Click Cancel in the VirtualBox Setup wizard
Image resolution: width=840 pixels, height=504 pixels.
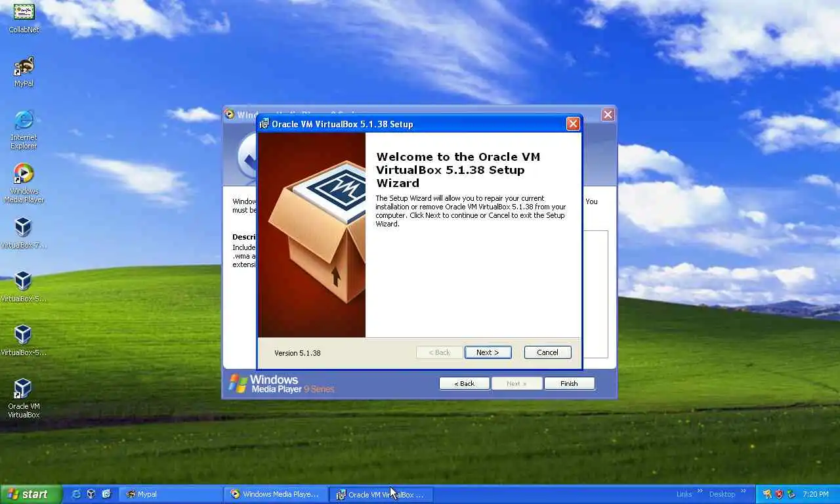tap(547, 352)
